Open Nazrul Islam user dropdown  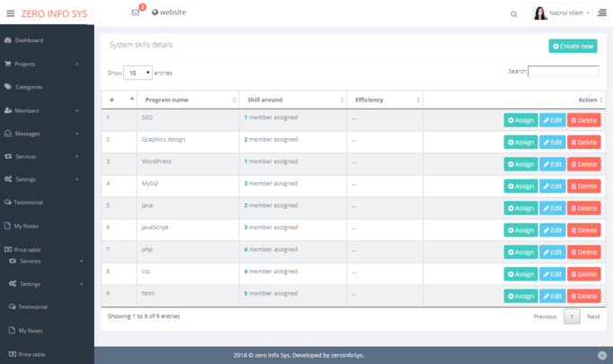click(564, 13)
